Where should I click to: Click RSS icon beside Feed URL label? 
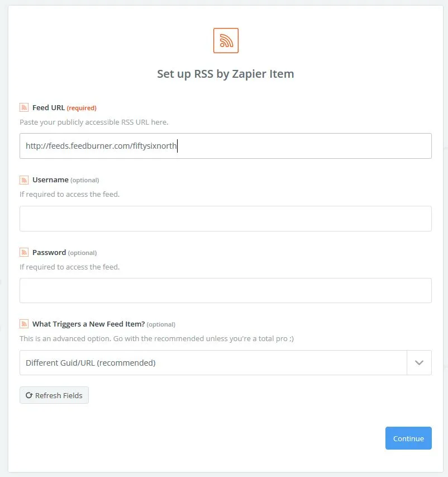(x=24, y=107)
